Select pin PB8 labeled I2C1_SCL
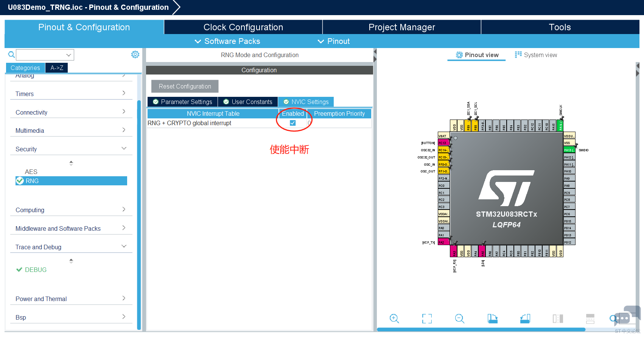 (x=476, y=126)
